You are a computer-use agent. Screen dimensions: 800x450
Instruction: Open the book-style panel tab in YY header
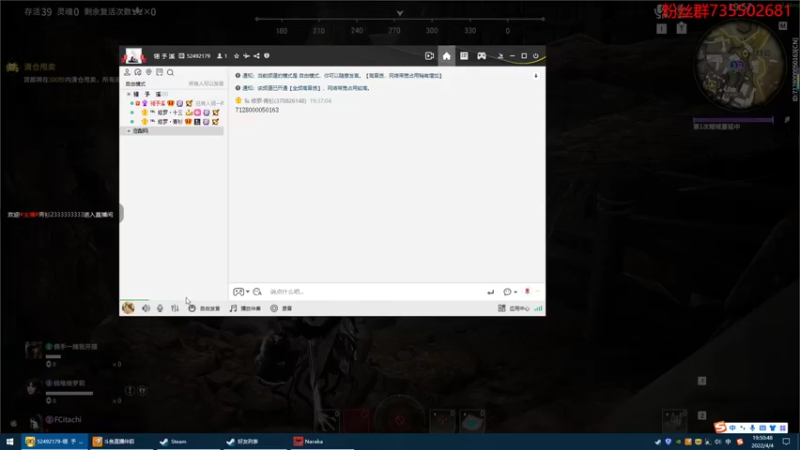pos(464,56)
